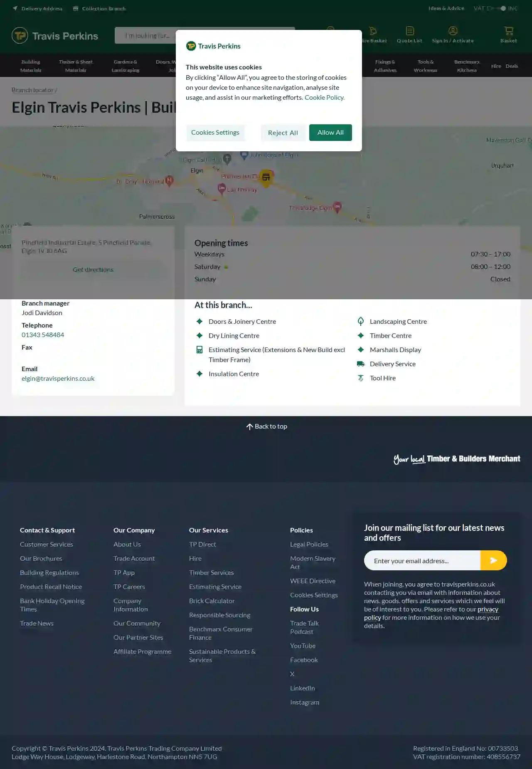This screenshot has height=769, width=532.
Task: Click the Back to top arrow icon
Action: pos(249,426)
